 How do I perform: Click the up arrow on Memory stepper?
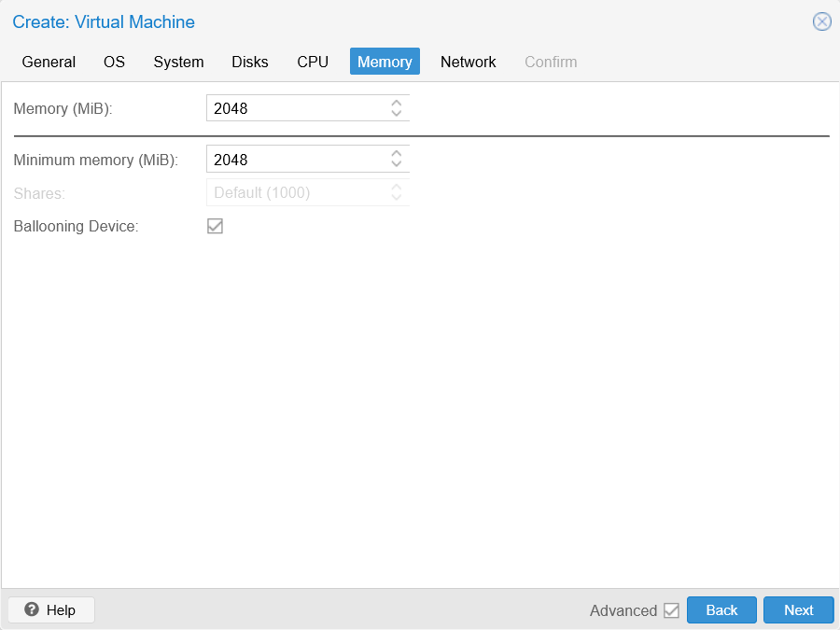396,104
